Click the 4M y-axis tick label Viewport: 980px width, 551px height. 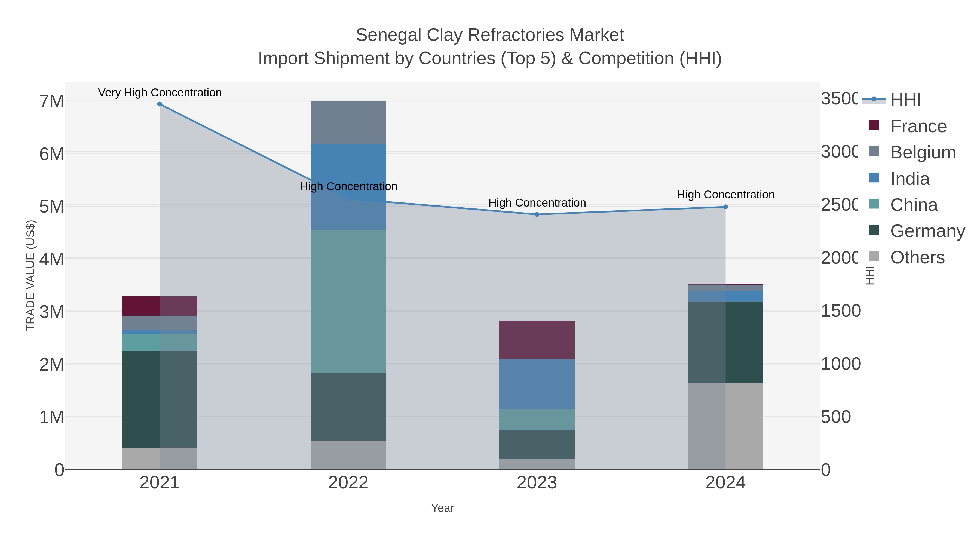click(x=52, y=259)
